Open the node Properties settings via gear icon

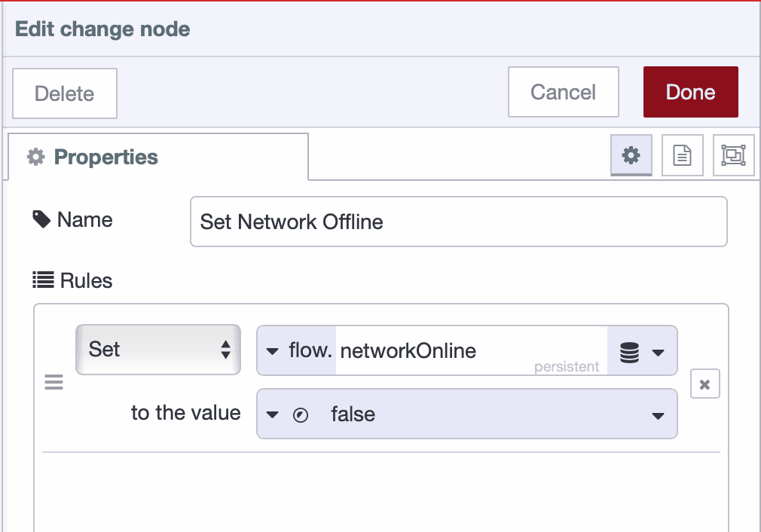click(631, 155)
